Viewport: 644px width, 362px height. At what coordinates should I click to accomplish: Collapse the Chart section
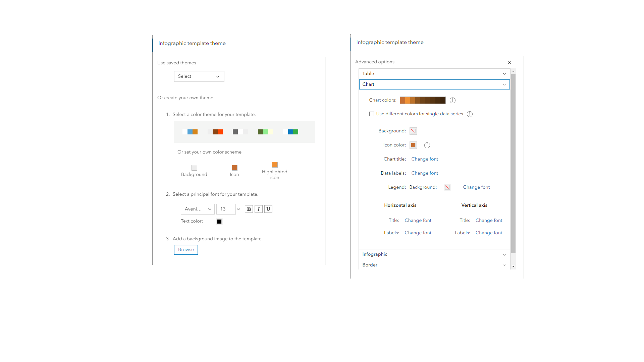point(434,84)
